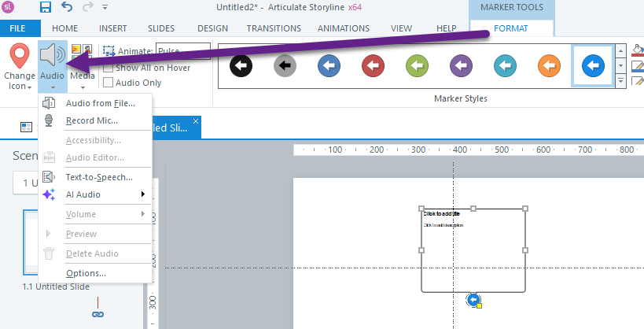Expand the Marker Styles gallery more arrow

(x=620, y=81)
